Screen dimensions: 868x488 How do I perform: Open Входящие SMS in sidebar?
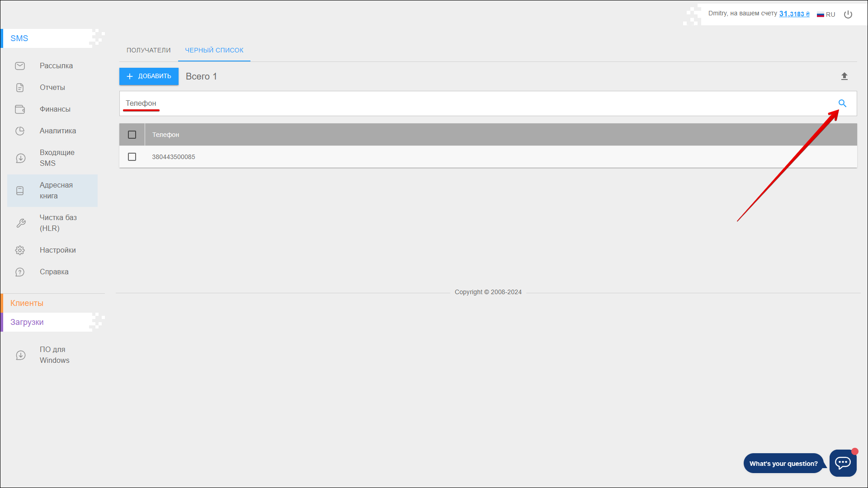click(57, 158)
